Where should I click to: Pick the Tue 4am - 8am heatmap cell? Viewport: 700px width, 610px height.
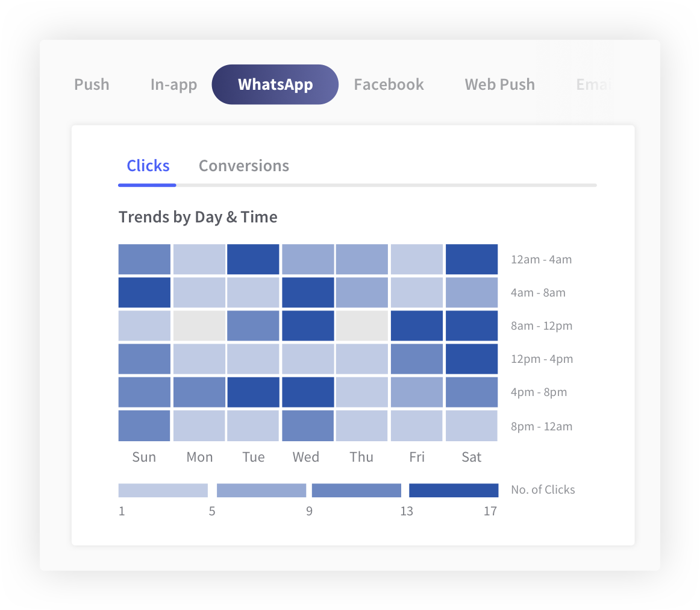click(253, 292)
